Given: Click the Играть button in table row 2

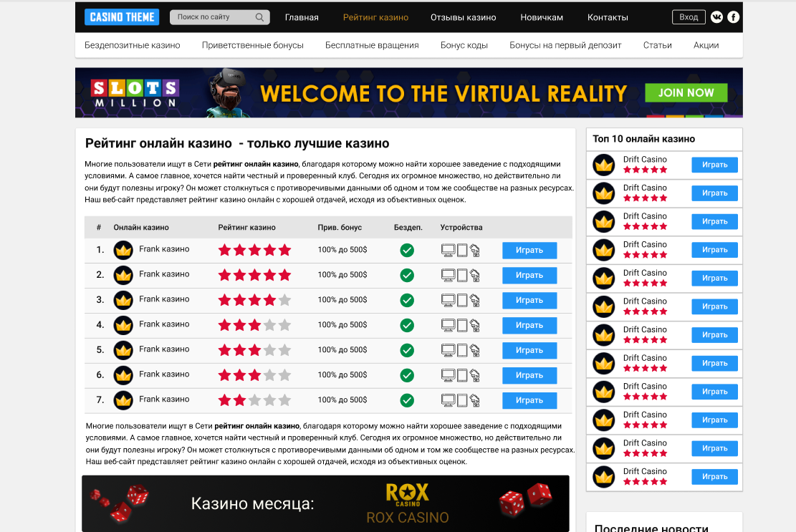Looking at the screenshot, I should click(x=529, y=276).
